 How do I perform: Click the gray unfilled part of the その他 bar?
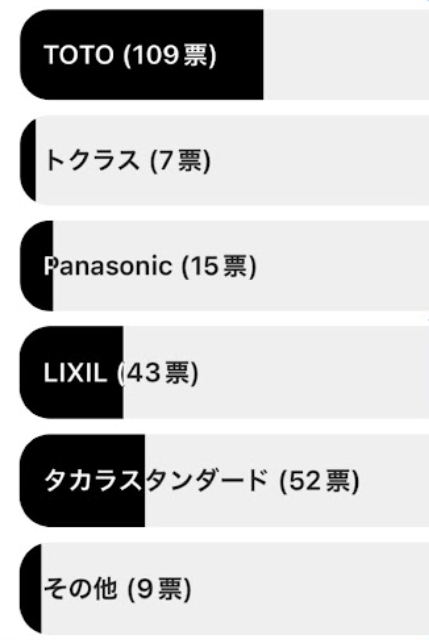(235, 588)
